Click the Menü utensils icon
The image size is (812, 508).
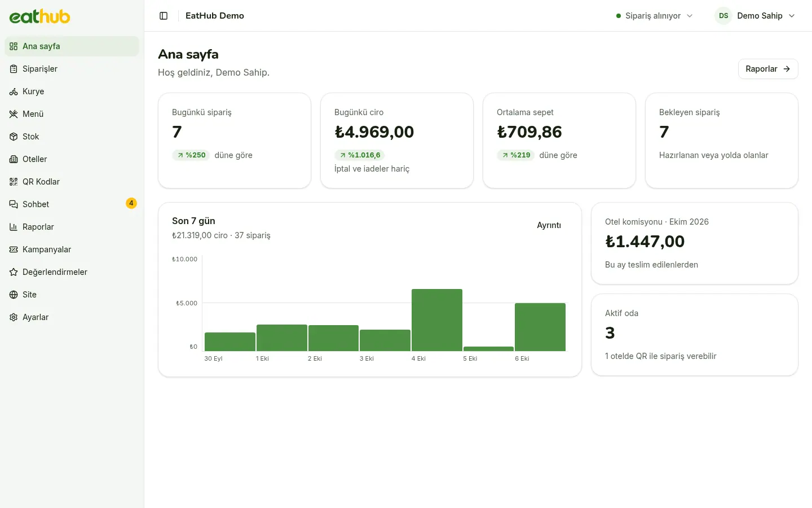[14, 114]
